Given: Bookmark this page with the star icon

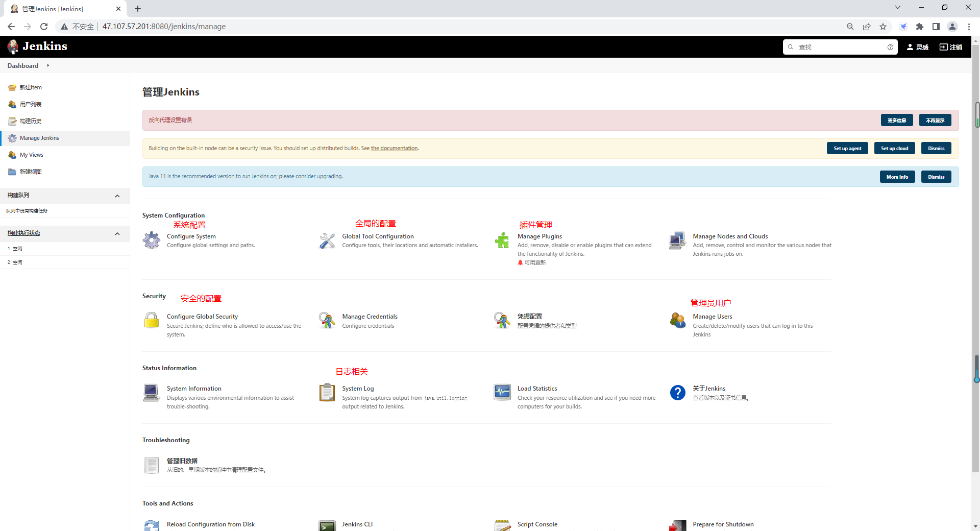Looking at the screenshot, I should 883,27.
